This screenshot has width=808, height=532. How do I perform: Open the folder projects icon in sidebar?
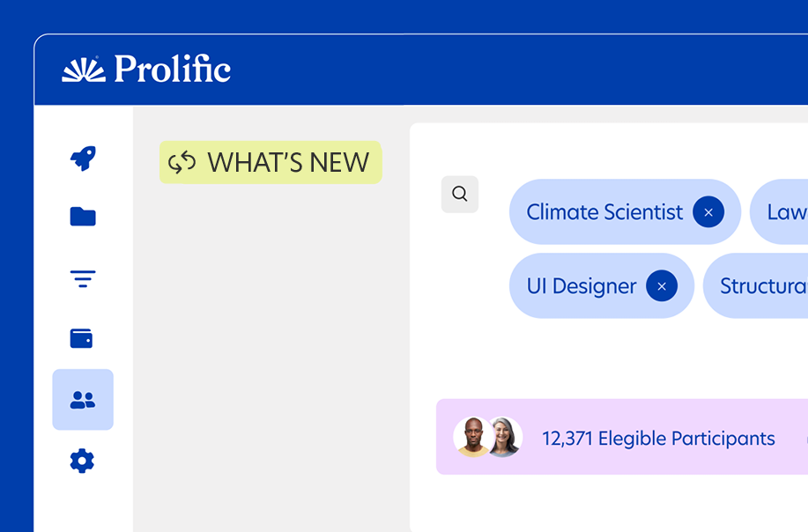click(x=83, y=217)
